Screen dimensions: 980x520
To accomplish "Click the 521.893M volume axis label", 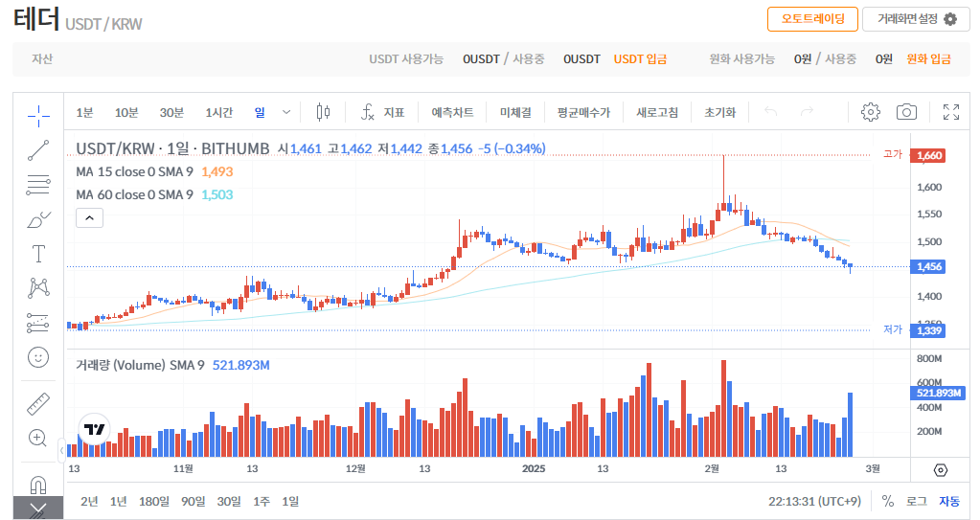I will click(x=938, y=394).
